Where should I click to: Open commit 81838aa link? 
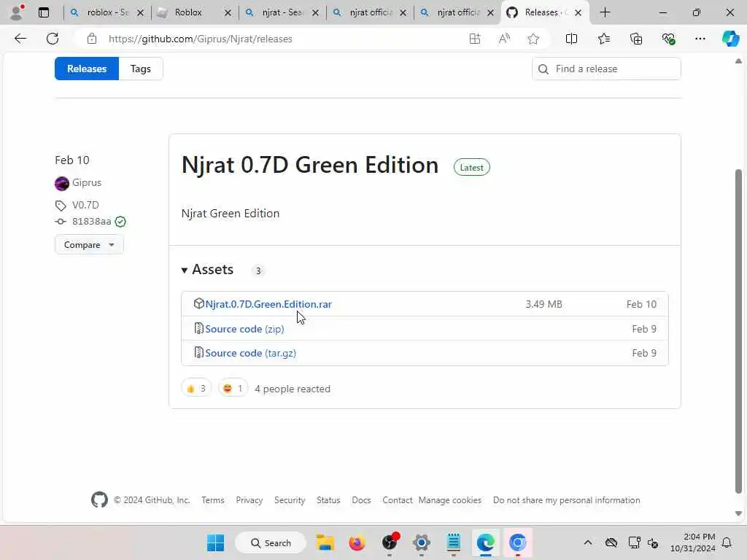pyautogui.click(x=91, y=222)
